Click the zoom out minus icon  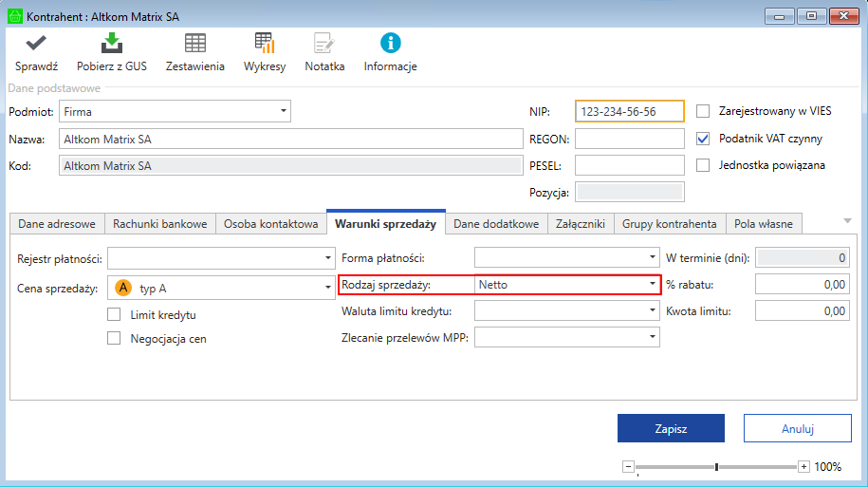pyautogui.click(x=628, y=467)
